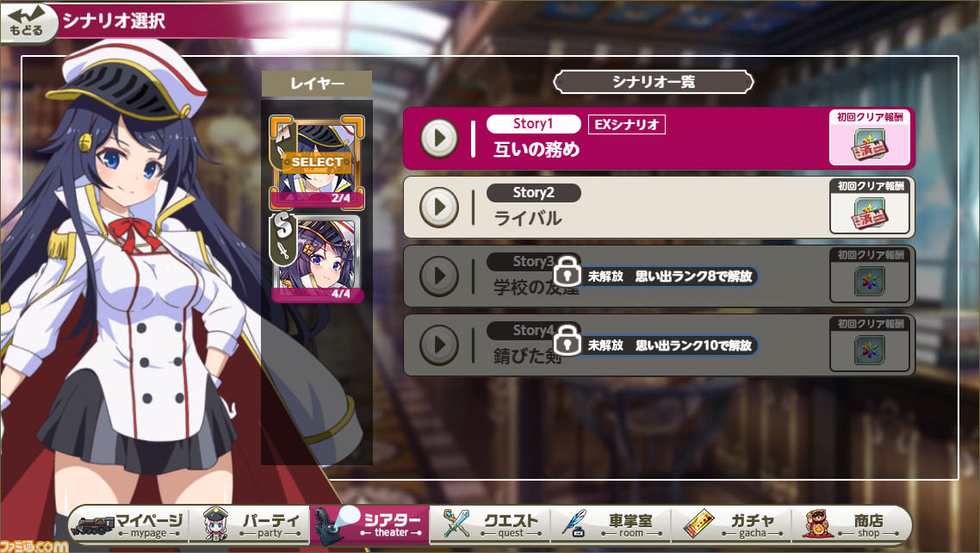
Task: Click the EXシナリオ label on Story1
Action: tap(627, 124)
